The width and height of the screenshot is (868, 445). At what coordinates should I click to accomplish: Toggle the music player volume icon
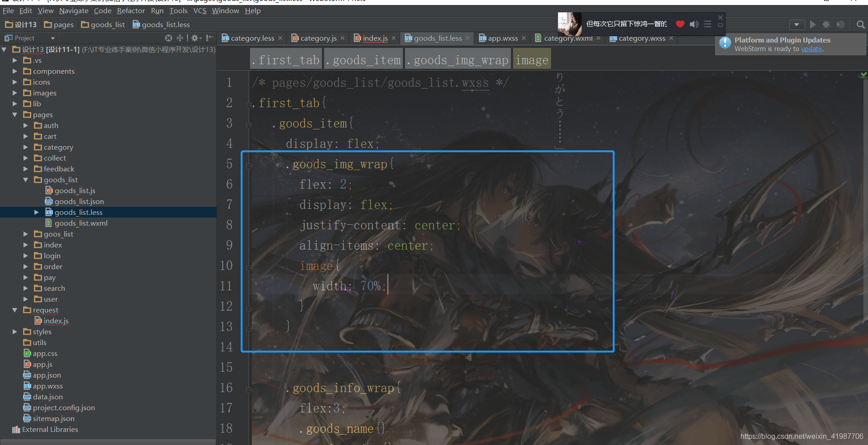pos(694,24)
